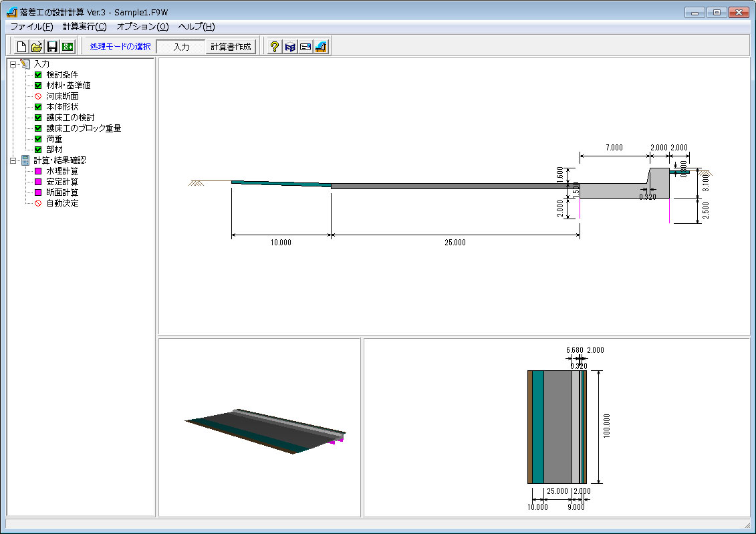Viewport: 756px width, 534px height.
Task: Minimize the application window
Action: [695, 13]
